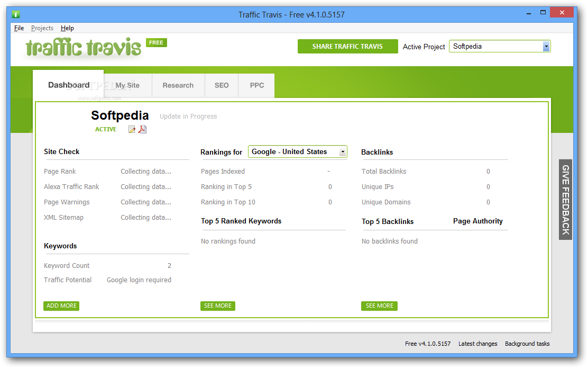
Task: Click SEE MORE under rankings
Action: point(218,306)
